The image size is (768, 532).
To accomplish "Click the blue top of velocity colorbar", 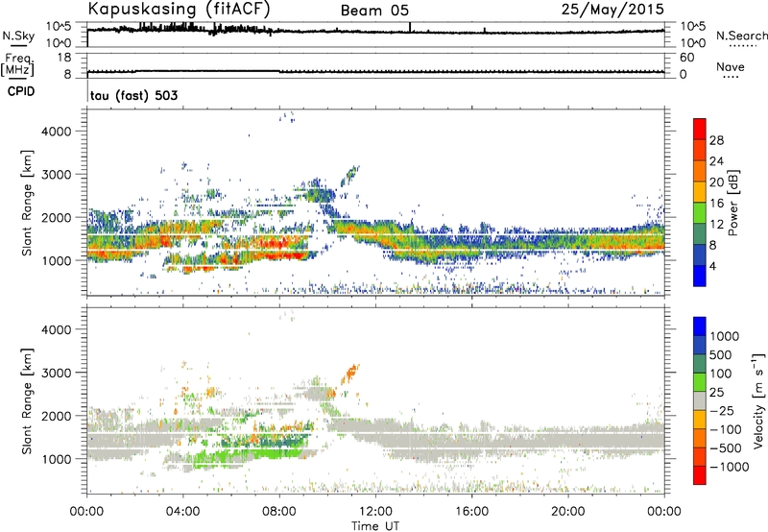I will [700, 326].
